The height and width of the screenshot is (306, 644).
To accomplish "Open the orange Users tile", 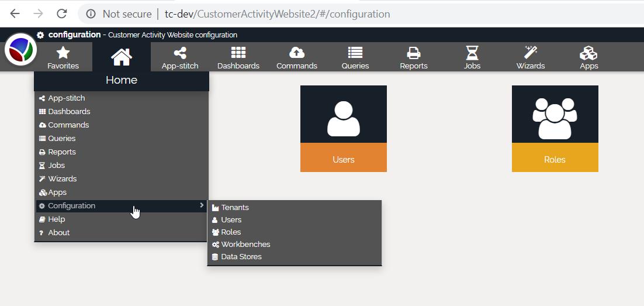I will [344, 129].
